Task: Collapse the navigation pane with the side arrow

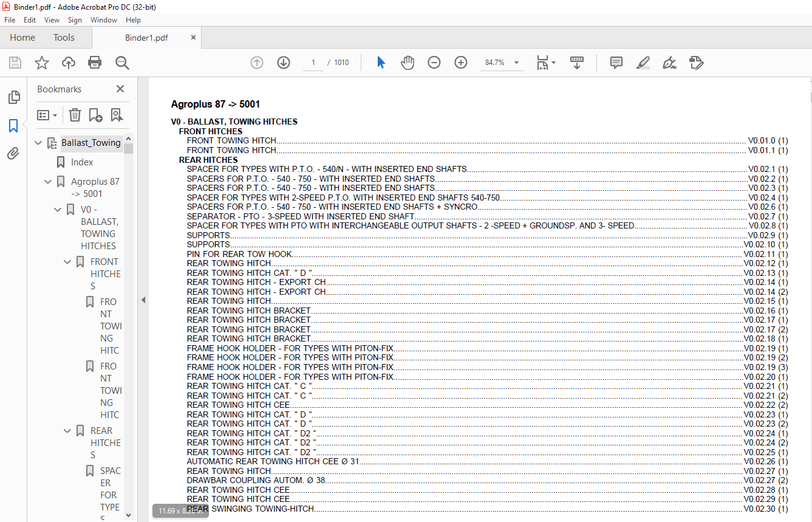Action: 143,300
